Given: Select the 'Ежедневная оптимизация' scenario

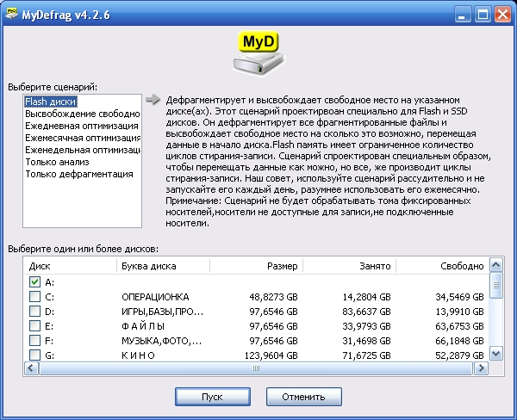Looking at the screenshot, I should coord(82,126).
